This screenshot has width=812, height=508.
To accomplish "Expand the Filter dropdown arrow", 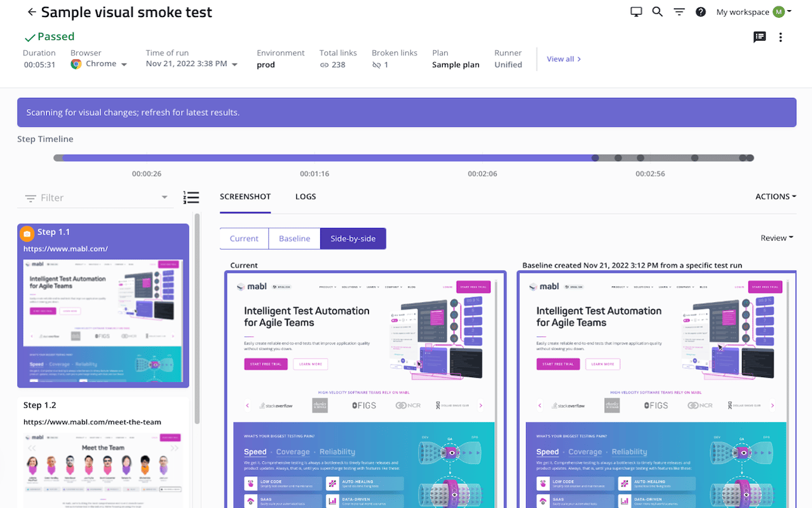I will (165, 198).
